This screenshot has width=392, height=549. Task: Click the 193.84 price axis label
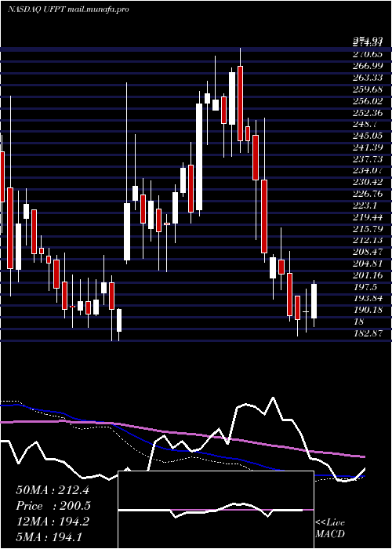[x=367, y=298]
